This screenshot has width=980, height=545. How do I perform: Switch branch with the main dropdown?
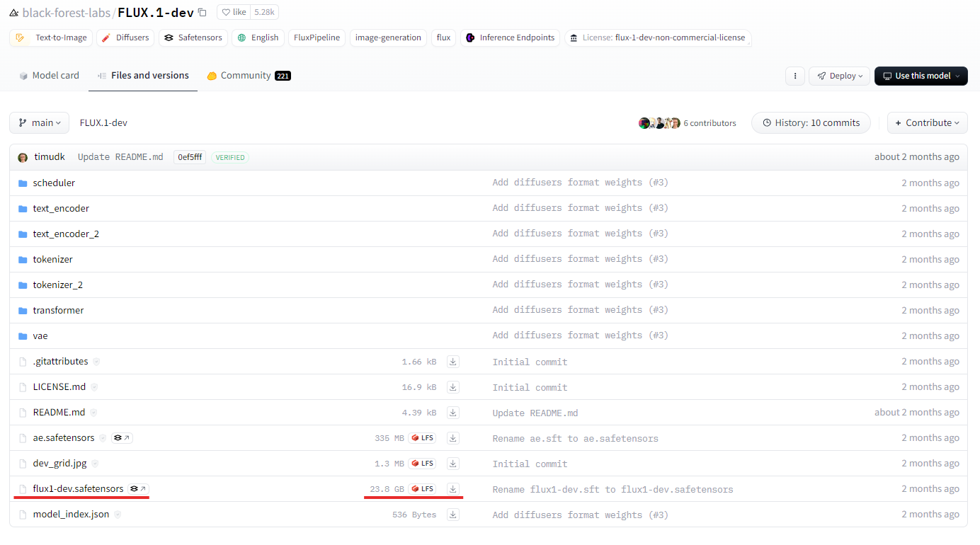[39, 122]
